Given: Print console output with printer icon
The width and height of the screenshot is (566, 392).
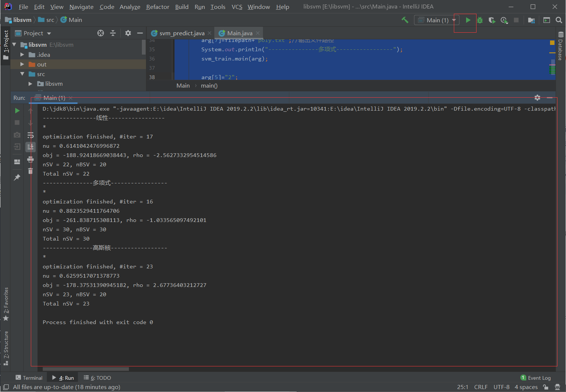Looking at the screenshot, I should click(x=30, y=160).
